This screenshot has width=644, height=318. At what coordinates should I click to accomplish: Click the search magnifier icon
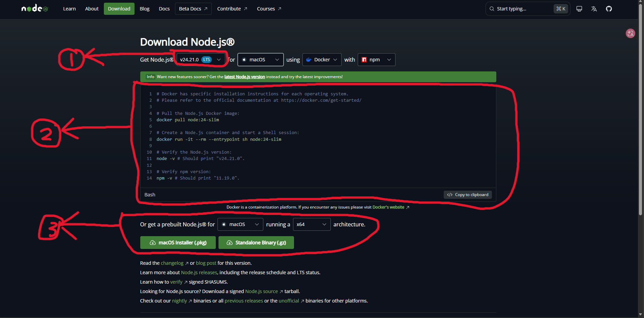pyautogui.click(x=492, y=9)
